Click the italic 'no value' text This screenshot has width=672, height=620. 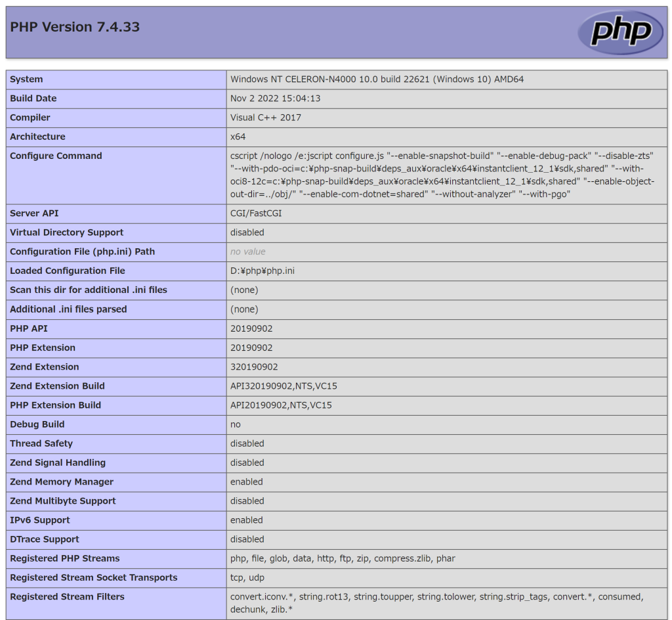click(x=247, y=252)
